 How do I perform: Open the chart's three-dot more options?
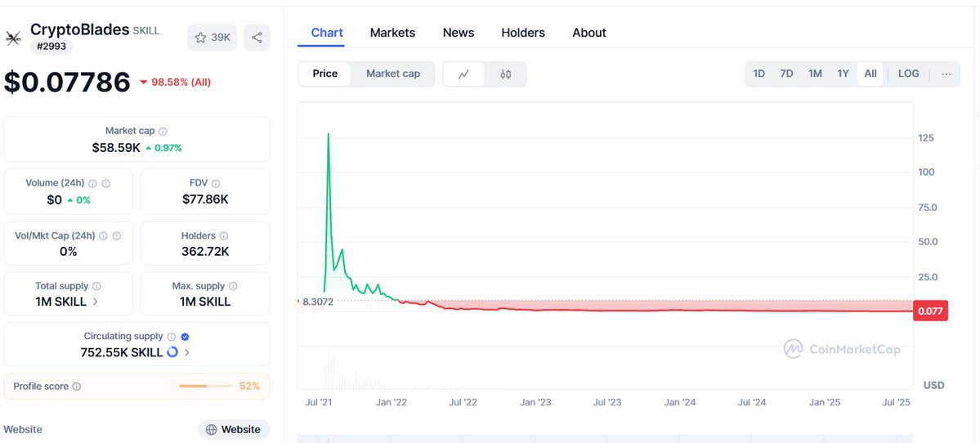pos(946,74)
